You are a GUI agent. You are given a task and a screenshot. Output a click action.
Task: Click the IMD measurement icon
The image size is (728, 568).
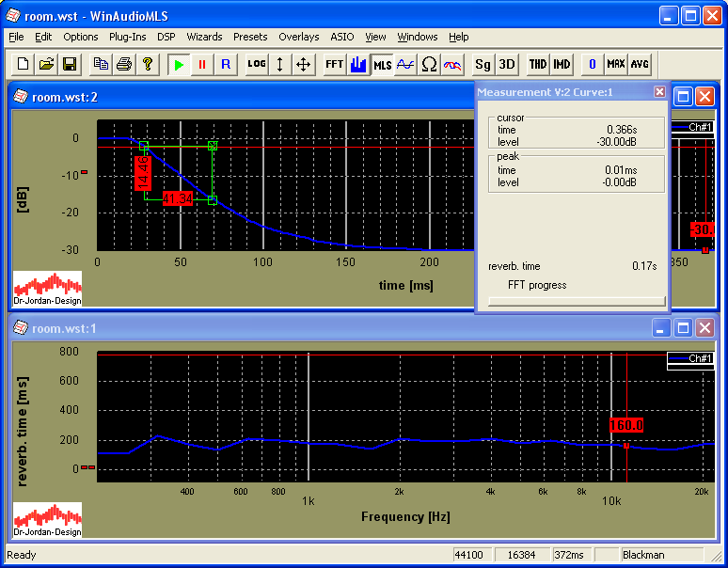click(562, 64)
